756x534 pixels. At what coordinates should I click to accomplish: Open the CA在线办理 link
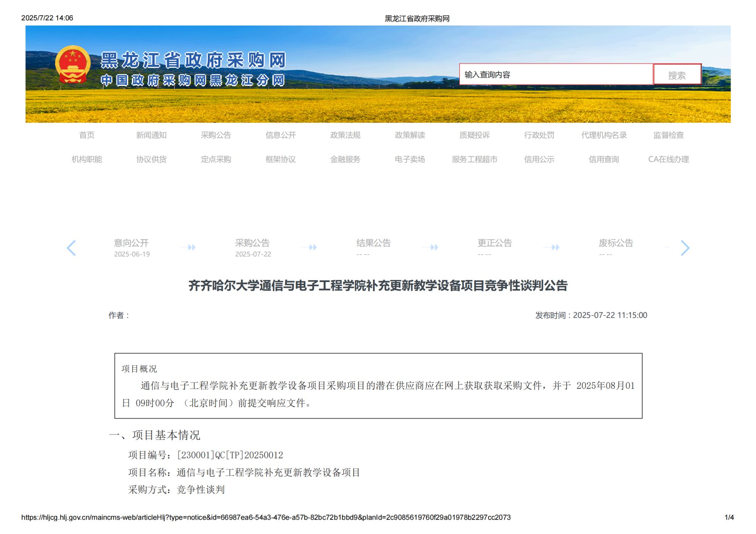pos(668,159)
